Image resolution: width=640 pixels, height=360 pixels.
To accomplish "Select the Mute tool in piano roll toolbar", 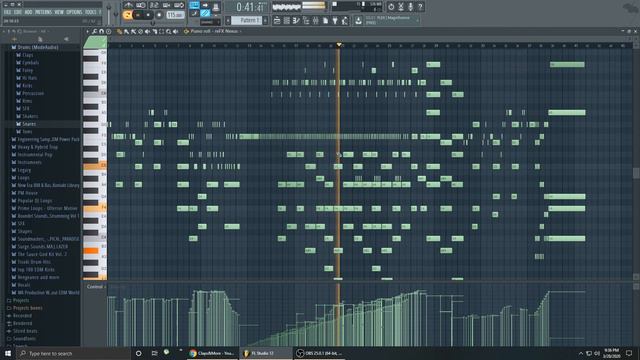I will tap(147, 31).
